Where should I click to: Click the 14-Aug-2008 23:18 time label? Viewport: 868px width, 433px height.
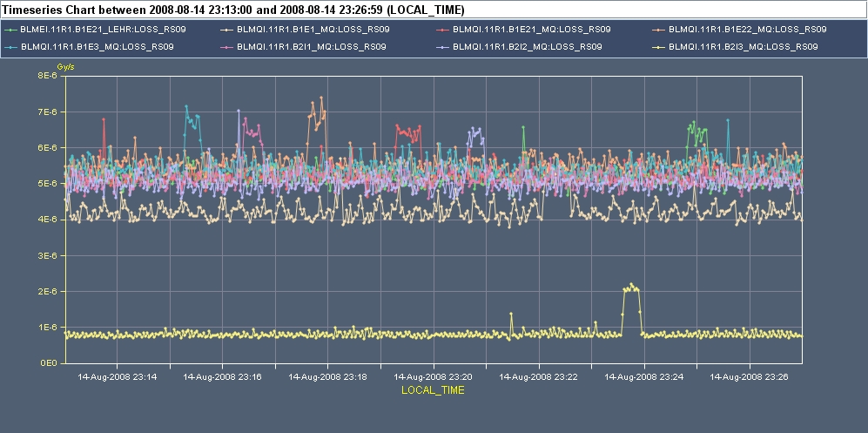point(327,376)
